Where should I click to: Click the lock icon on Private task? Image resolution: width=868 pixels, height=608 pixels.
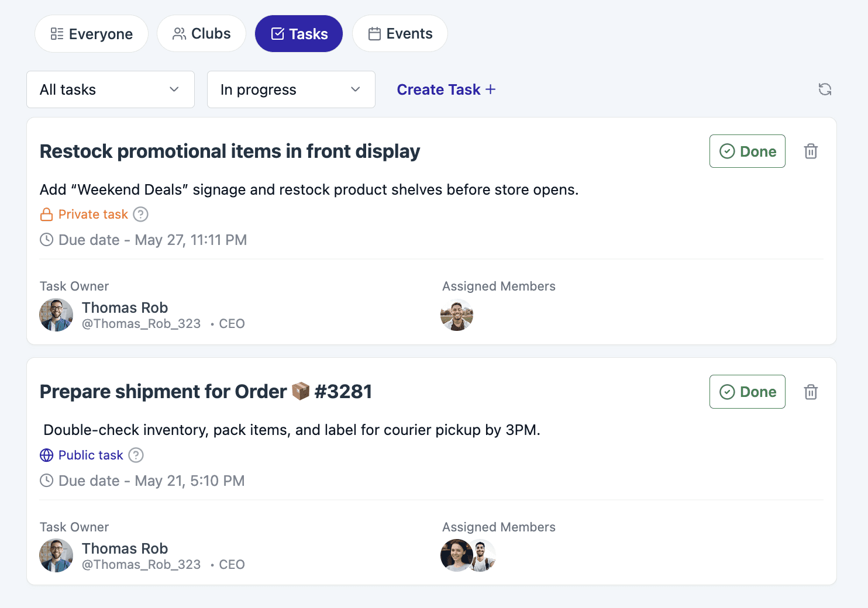[x=47, y=215]
